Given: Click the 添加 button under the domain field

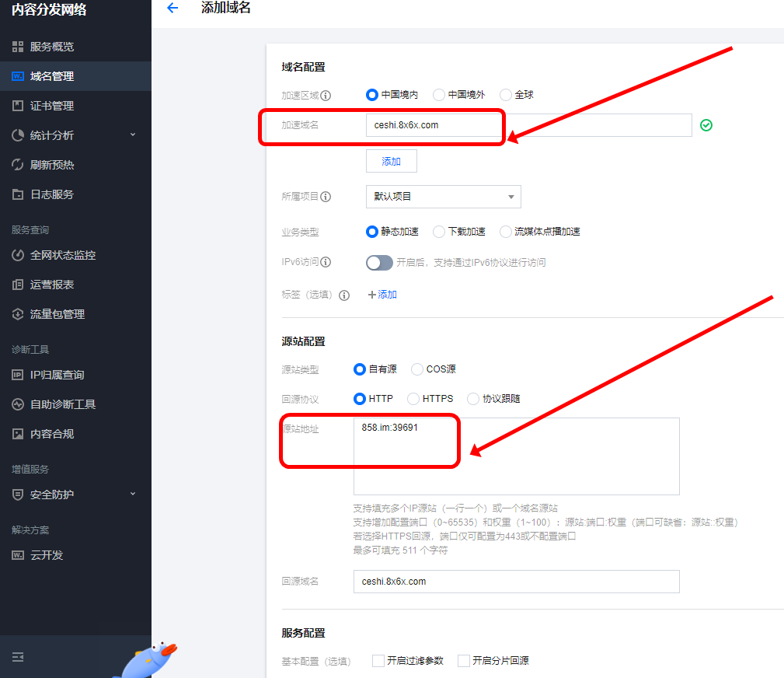Looking at the screenshot, I should click(x=391, y=160).
